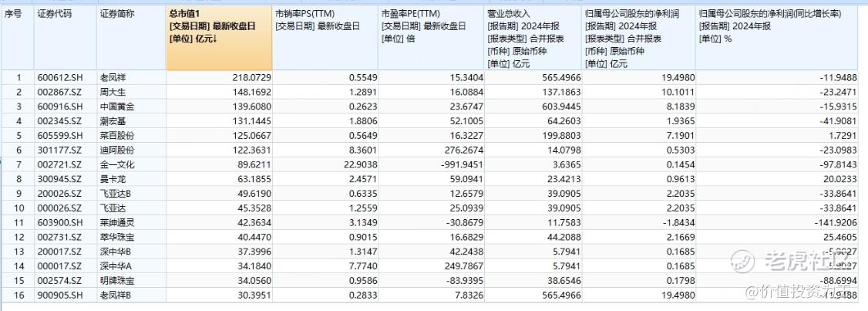Click the stock name 明牌珠宝
This screenshot has width=868, height=311.
(x=117, y=281)
